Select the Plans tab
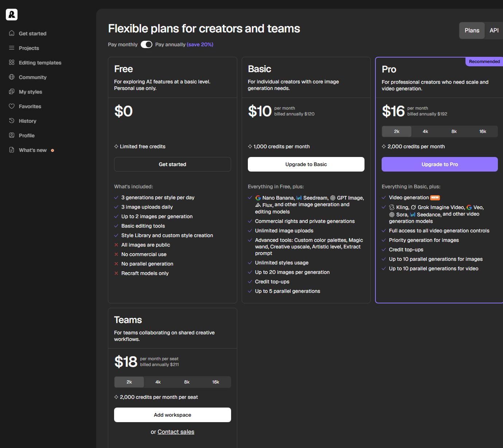The height and width of the screenshot is (448, 503). pos(472,31)
